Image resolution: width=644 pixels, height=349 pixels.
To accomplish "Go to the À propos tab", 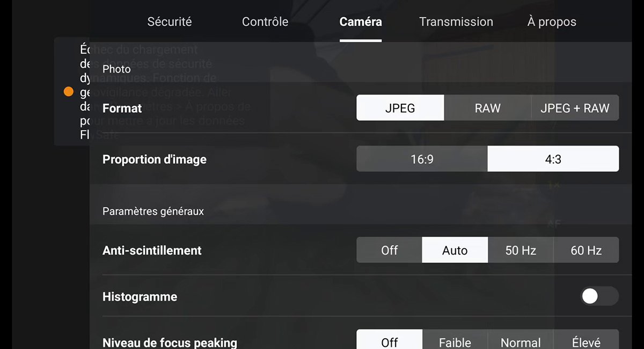I will 552,22.
